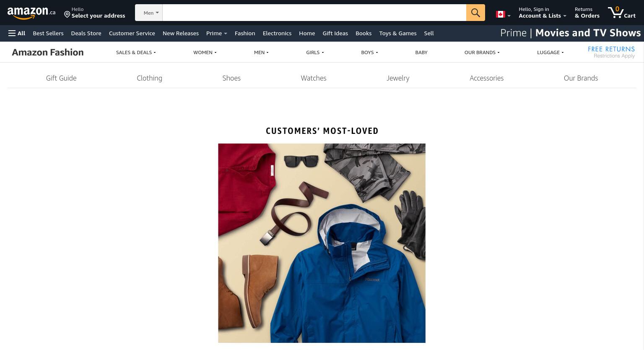
Task: Open Best Sellers link
Action: (48, 33)
